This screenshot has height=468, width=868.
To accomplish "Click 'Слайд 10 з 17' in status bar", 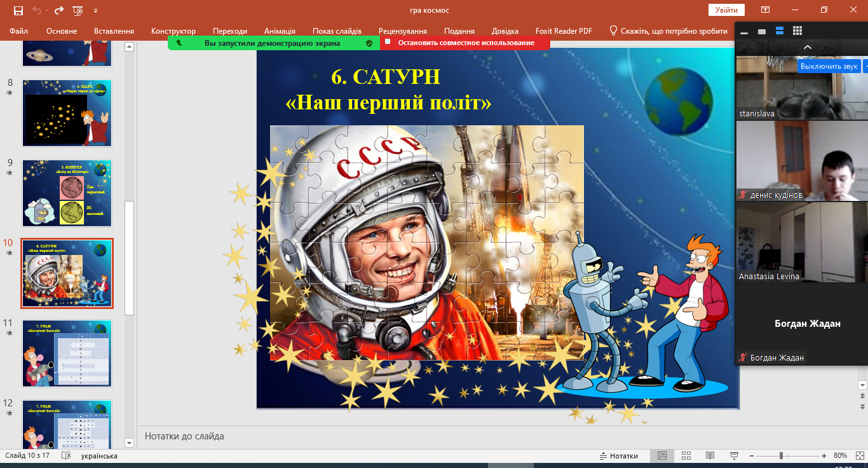I will 27,456.
